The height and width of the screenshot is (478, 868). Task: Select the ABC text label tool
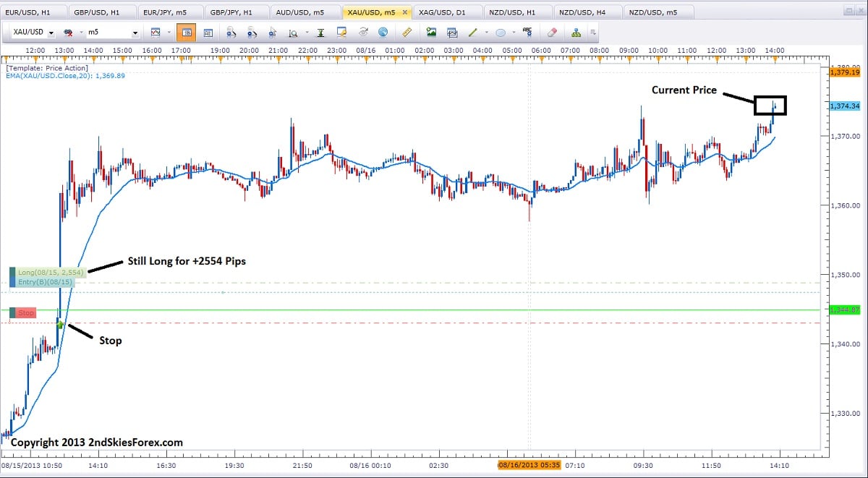527,33
